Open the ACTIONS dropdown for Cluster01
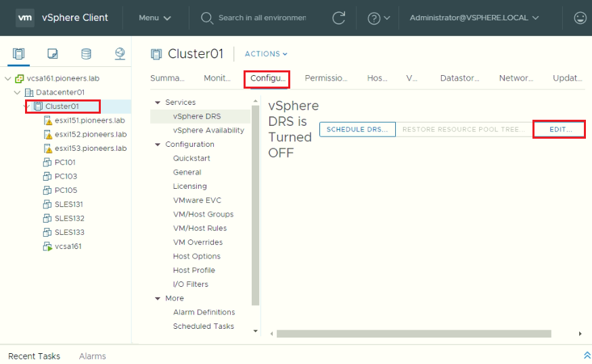592x364 pixels. click(266, 54)
